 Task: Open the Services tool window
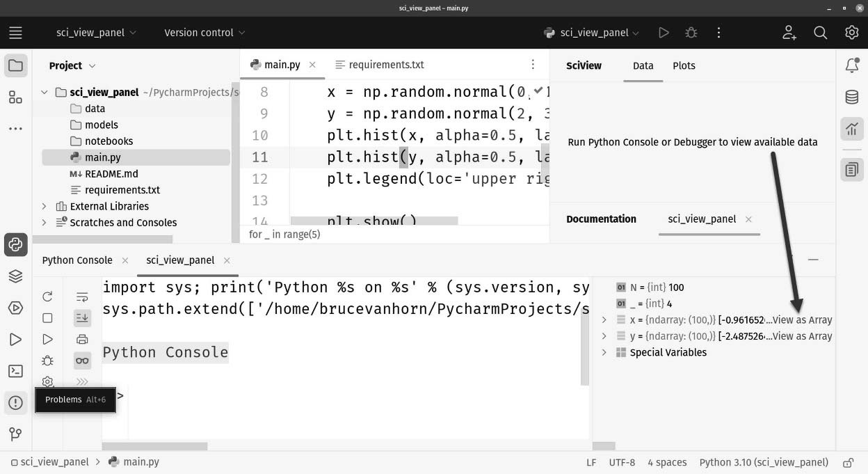15,308
